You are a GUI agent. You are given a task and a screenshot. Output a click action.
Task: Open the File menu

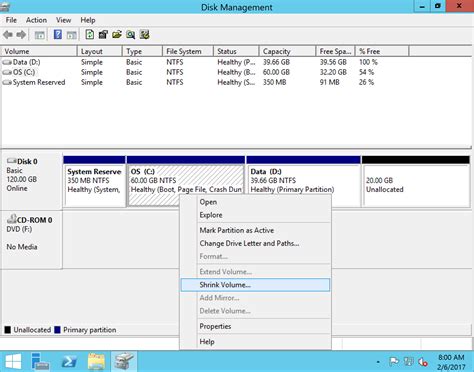[x=11, y=20]
